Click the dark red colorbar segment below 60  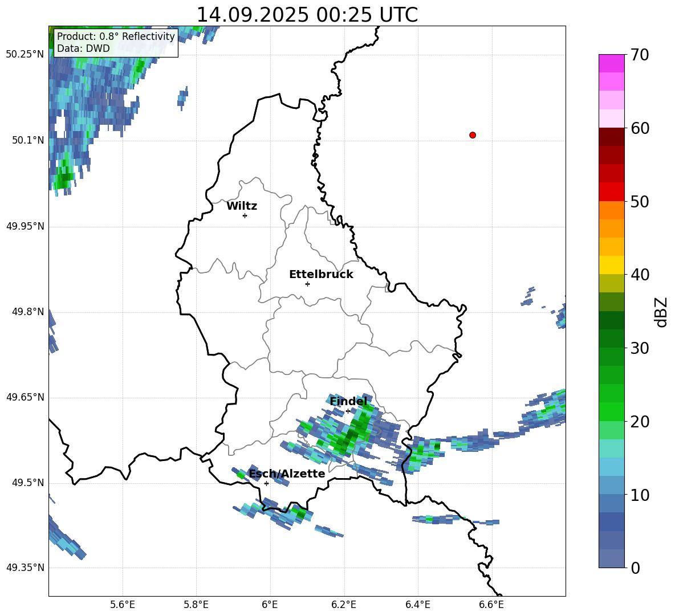coord(611,137)
